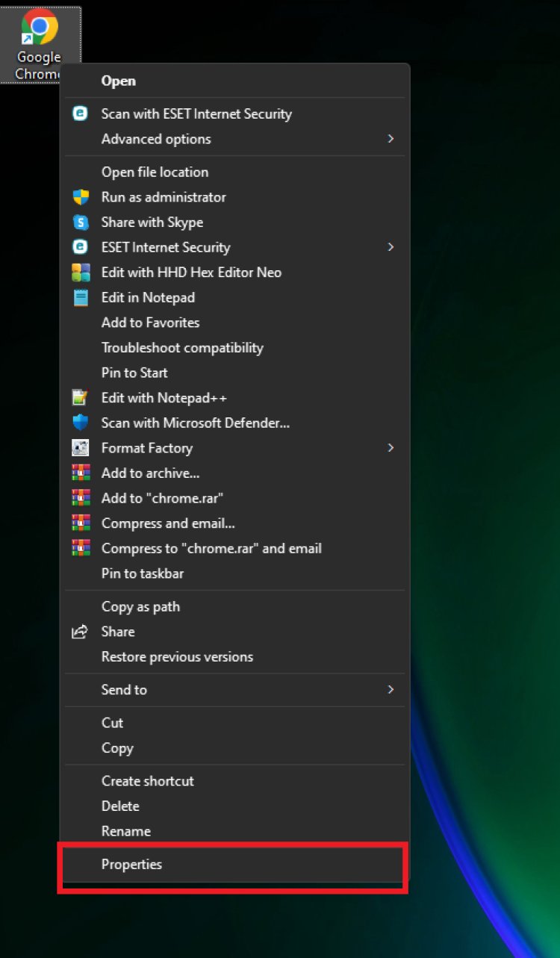Expand the Format Factory submenu arrow
The image size is (560, 958).
(390, 448)
